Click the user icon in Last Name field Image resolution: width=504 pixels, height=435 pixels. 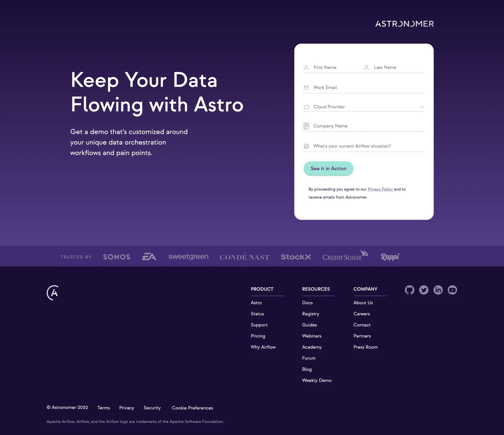click(x=367, y=67)
